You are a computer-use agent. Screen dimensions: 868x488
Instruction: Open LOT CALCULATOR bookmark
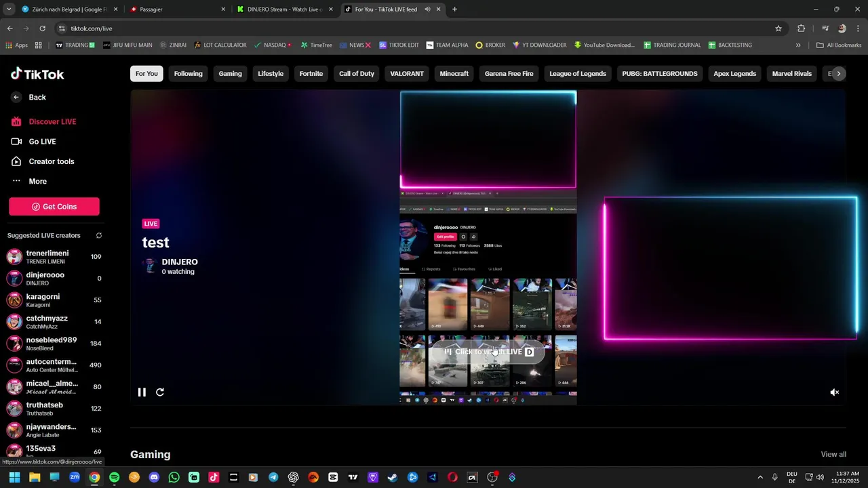point(220,45)
